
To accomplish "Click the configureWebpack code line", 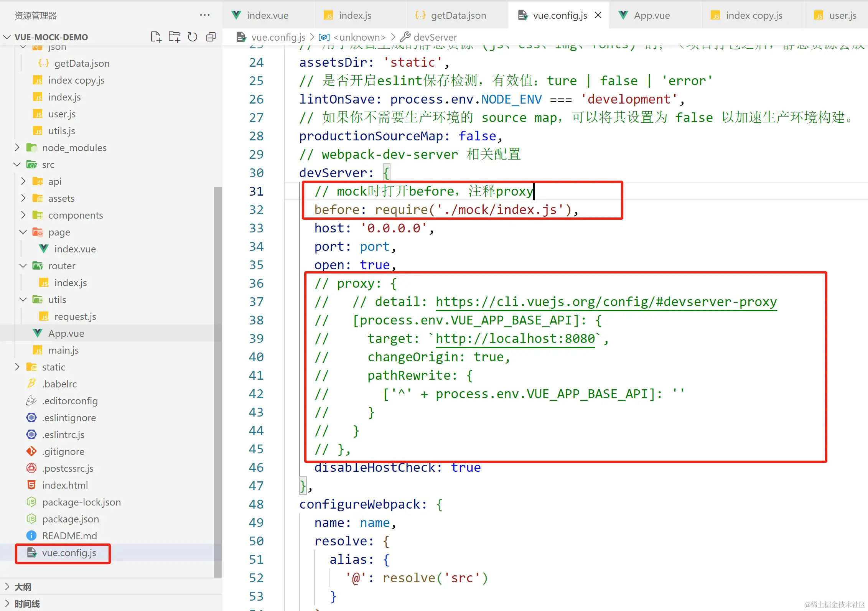I will pyautogui.click(x=371, y=504).
